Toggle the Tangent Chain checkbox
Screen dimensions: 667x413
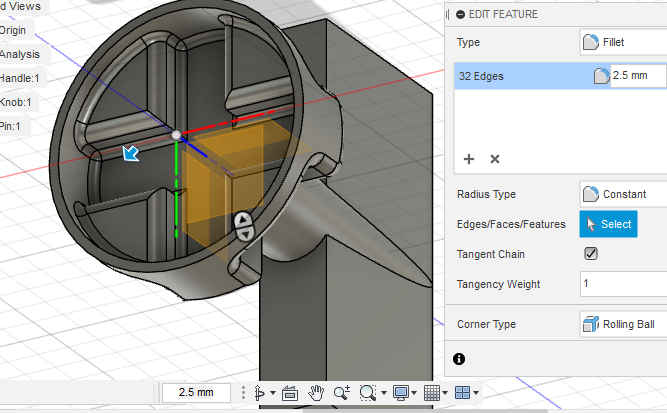pos(591,254)
